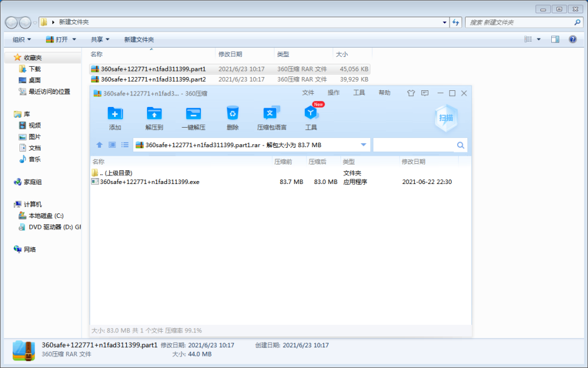This screenshot has height=368, width=588.
Task: Click the Explorer back navigation button
Action: [x=11, y=22]
